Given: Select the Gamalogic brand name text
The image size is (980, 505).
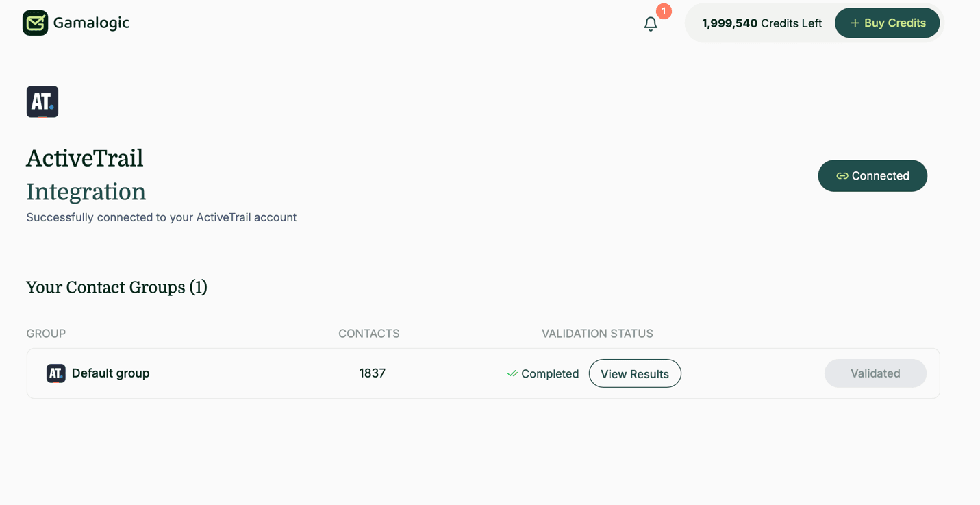Looking at the screenshot, I should (x=90, y=23).
